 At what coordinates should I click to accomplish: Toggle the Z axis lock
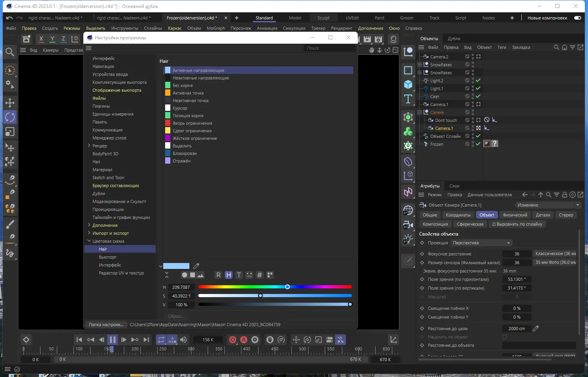[64, 39]
